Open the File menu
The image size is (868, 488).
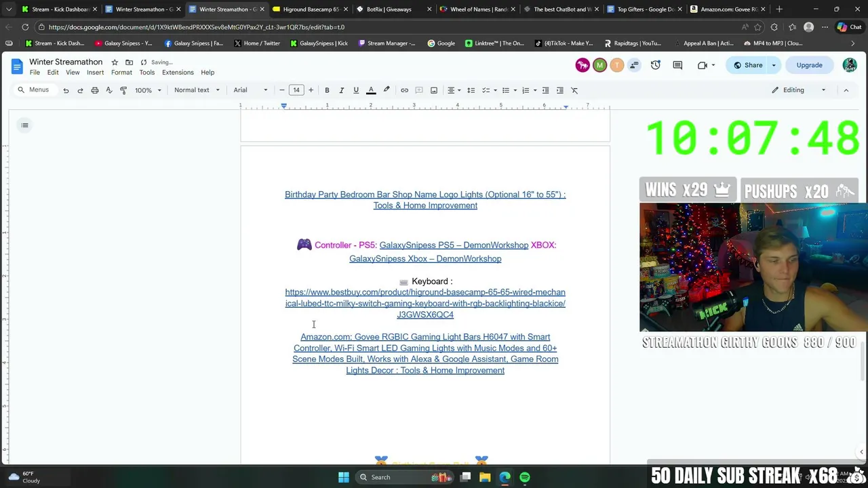point(35,73)
